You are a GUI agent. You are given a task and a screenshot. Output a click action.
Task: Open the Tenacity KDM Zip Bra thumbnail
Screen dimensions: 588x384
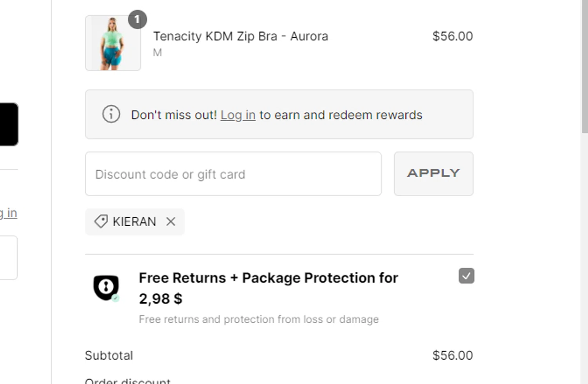pos(113,43)
